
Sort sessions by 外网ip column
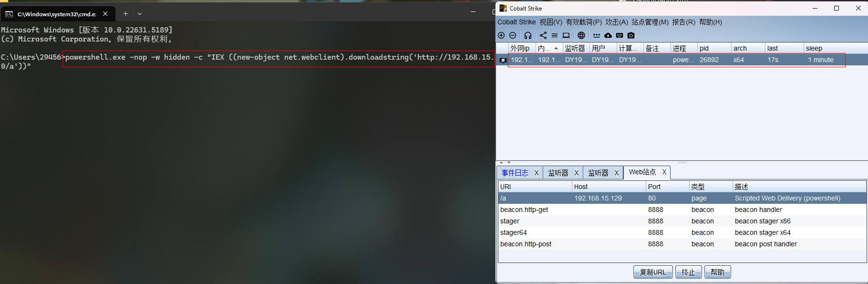(521, 48)
